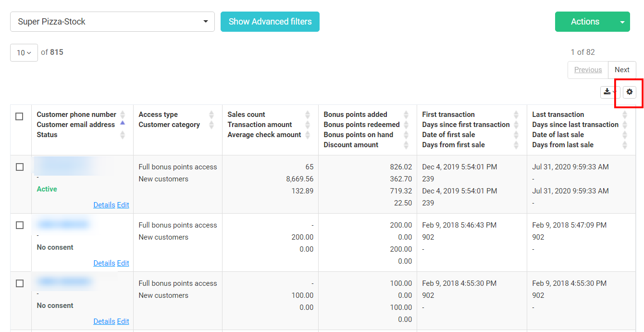The height and width of the screenshot is (332, 644).
Task: Select the third customer row checkbox
Action: click(x=20, y=283)
